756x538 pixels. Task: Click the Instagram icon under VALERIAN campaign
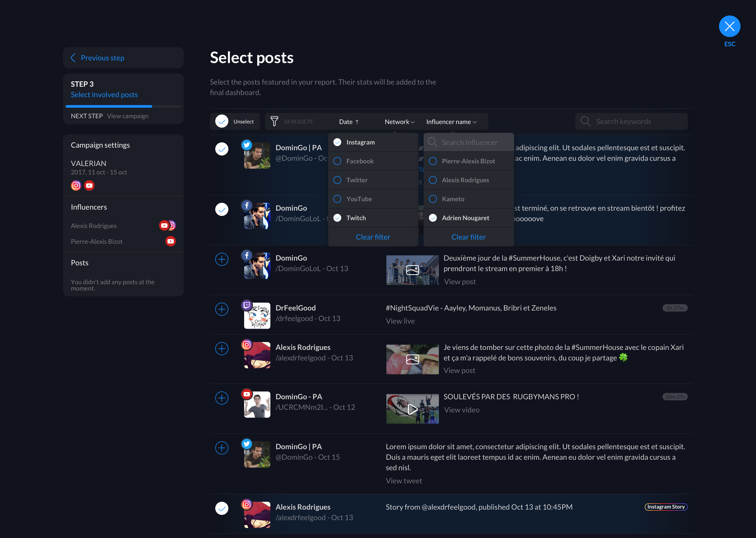click(x=76, y=185)
